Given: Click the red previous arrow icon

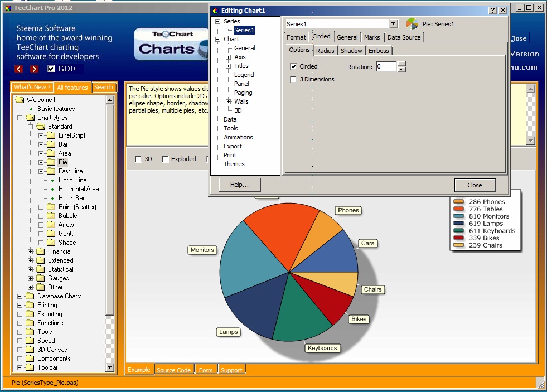Looking at the screenshot, I should click(19, 69).
